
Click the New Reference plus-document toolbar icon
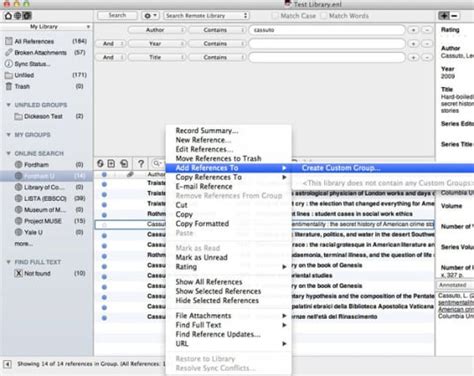pos(111,163)
